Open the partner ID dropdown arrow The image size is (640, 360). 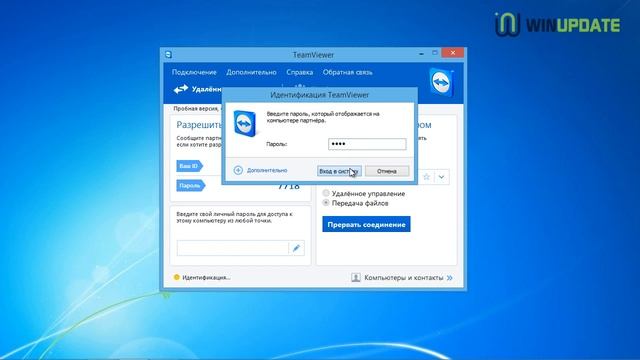441,177
